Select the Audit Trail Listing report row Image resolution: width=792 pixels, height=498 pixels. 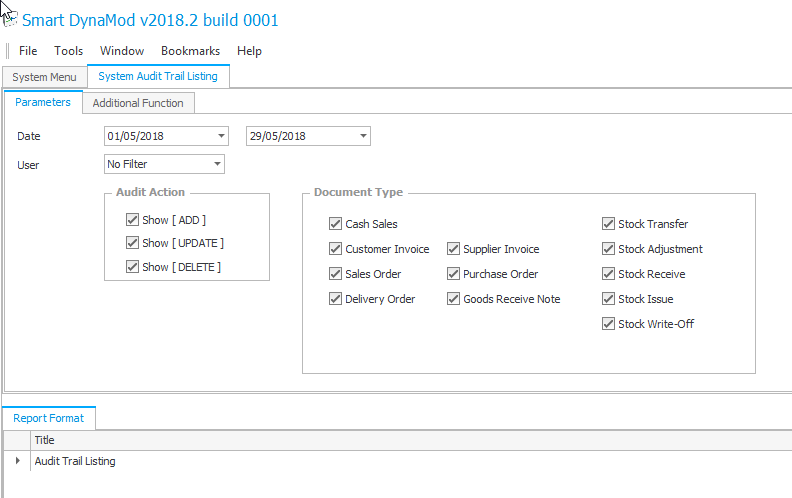[398, 461]
